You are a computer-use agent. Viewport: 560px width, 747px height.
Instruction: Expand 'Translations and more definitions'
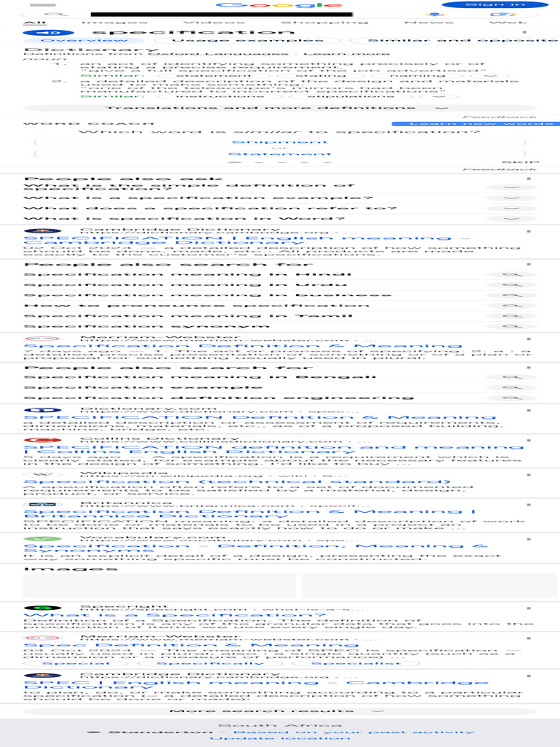click(x=280, y=108)
